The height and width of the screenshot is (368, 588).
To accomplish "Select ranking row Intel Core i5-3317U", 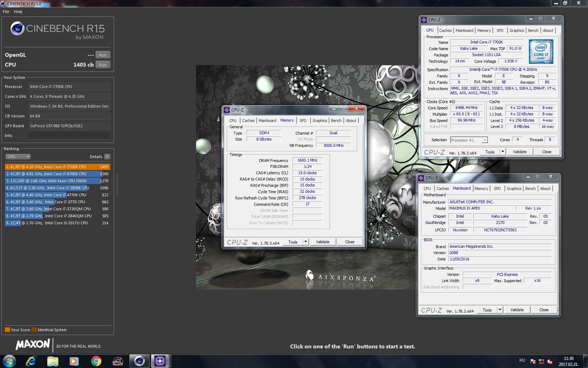I will (57, 223).
